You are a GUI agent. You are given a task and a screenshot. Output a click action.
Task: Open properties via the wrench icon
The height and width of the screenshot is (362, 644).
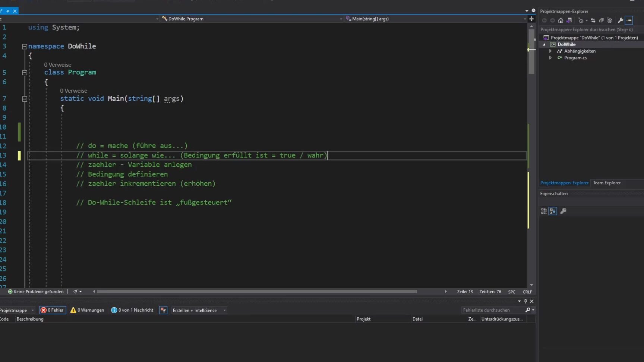click(621, 20)
